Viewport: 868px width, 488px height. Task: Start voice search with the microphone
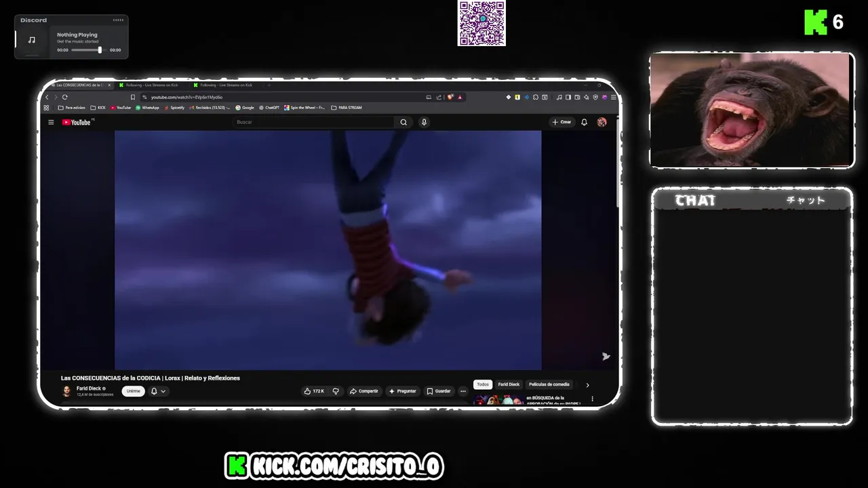424,122
